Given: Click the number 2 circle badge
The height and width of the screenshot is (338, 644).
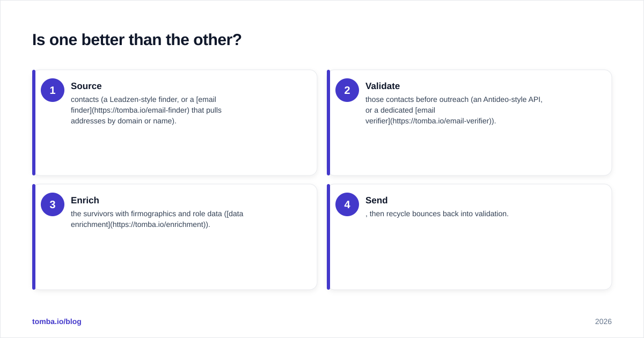Looking at the screenshot, I should (347, 90).
